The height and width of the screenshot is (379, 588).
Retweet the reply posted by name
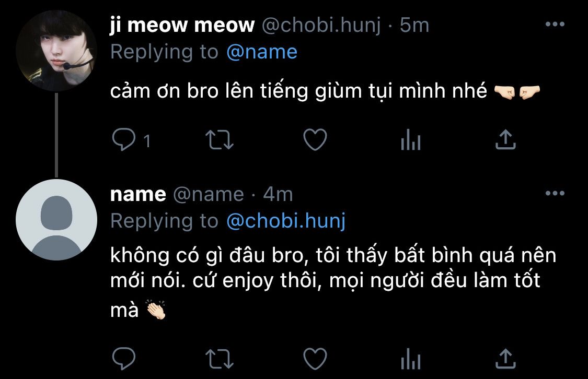[220, 359]
